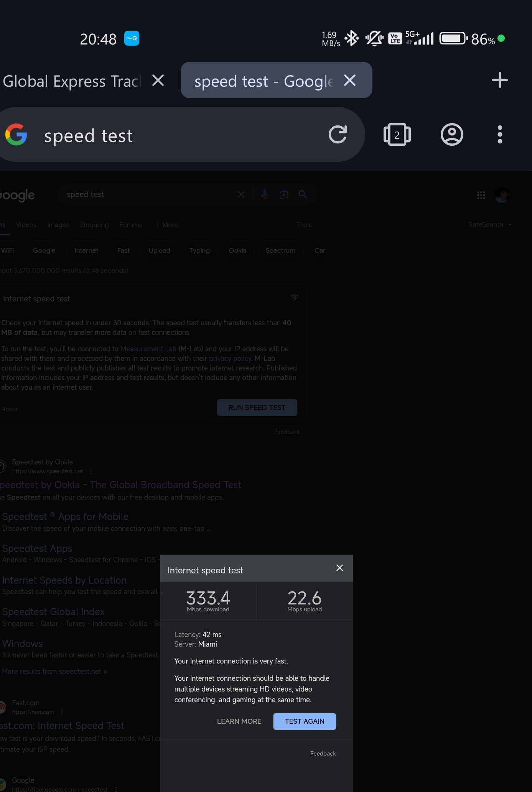Viewport: 532px width, 792px height.
Task: Select the Ookla filter chip
Action: click(x=237, y=250)
